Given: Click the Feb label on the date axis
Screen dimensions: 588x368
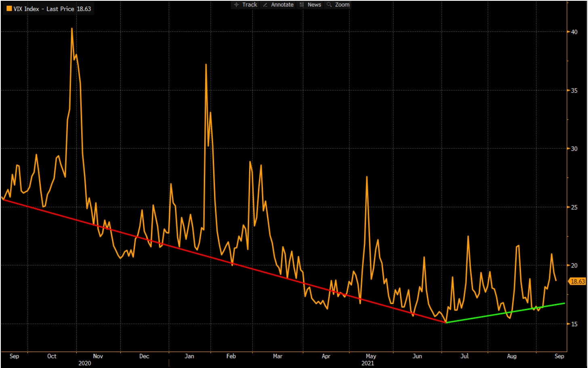Looking at the screenshot, I should (231, 356).
